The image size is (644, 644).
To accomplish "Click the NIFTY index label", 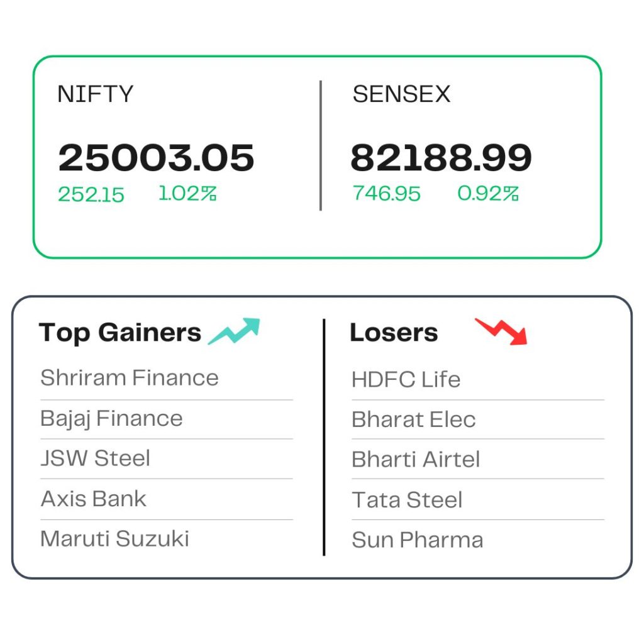I will click(x=96, y=94).
